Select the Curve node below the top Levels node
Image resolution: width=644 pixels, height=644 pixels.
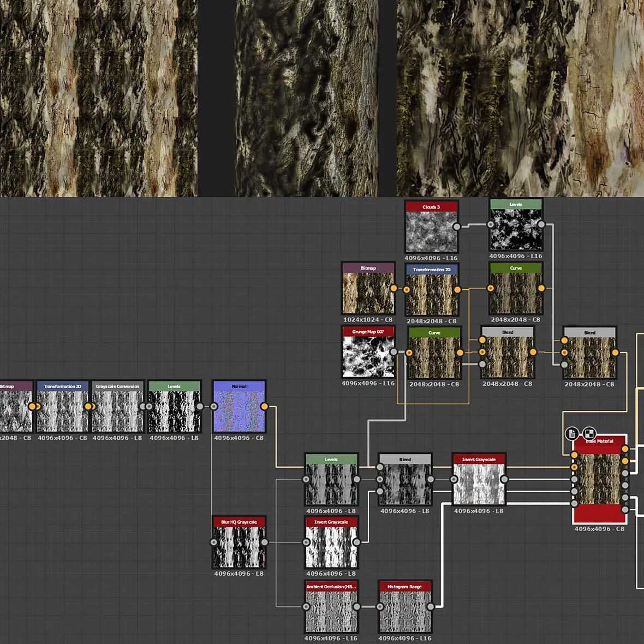(x=516, y=288)
